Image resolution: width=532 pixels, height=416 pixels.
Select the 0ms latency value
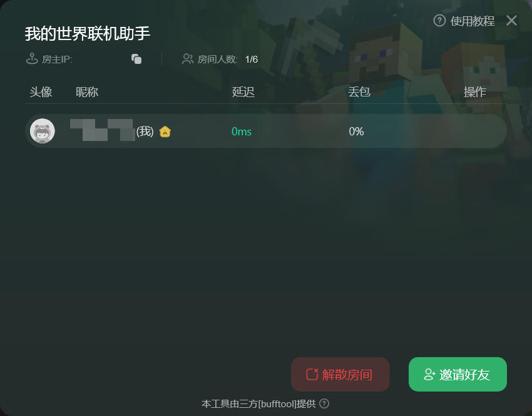(242, 132)
